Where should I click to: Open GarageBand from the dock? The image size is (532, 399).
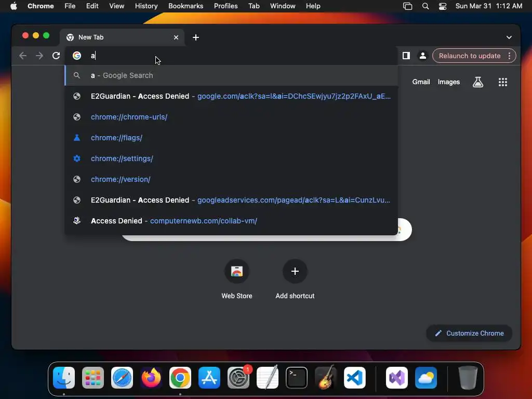pyautogui.click(x=326, y=378)
